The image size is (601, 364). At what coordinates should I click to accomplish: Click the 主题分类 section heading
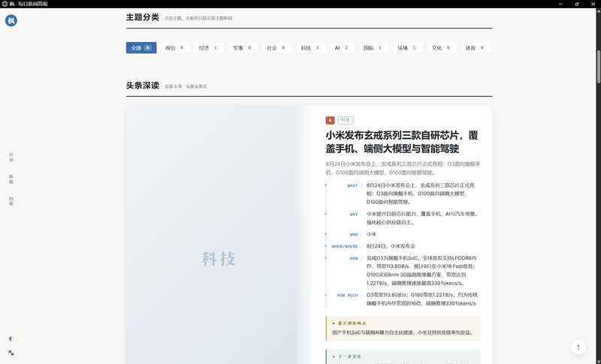pyautogui.click(x=142, y=17)
